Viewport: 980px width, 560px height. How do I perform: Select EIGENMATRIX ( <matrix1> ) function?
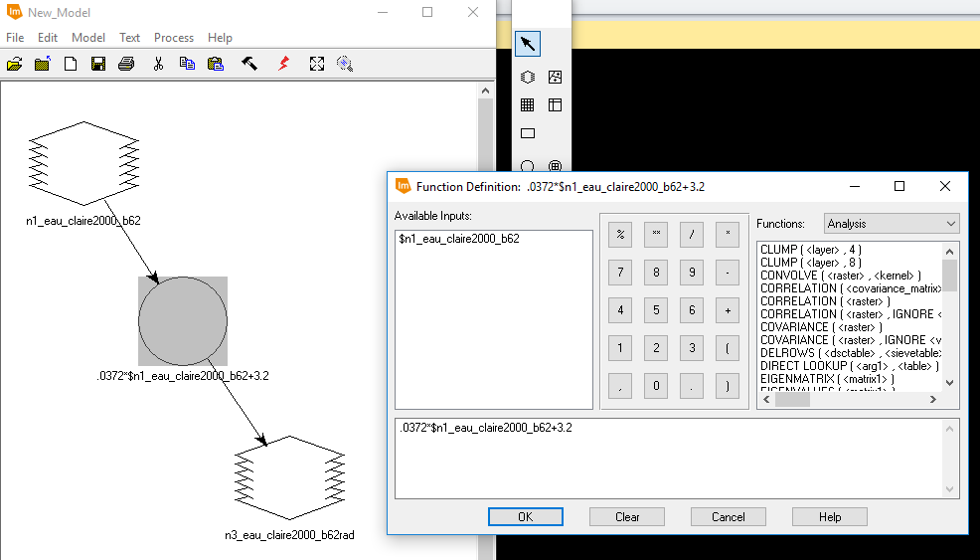[828, 379]
